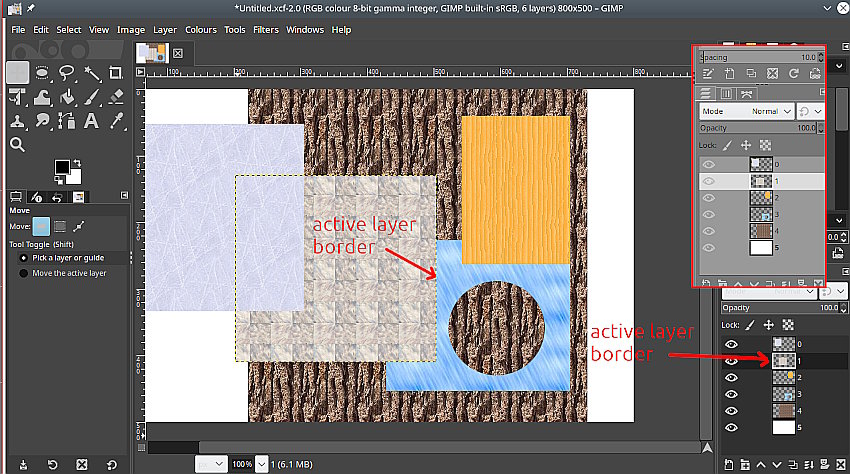This screenshot has width=850, height=474.
Task: Pick the Bucket Fill tool
Action: tap(67, 97)
